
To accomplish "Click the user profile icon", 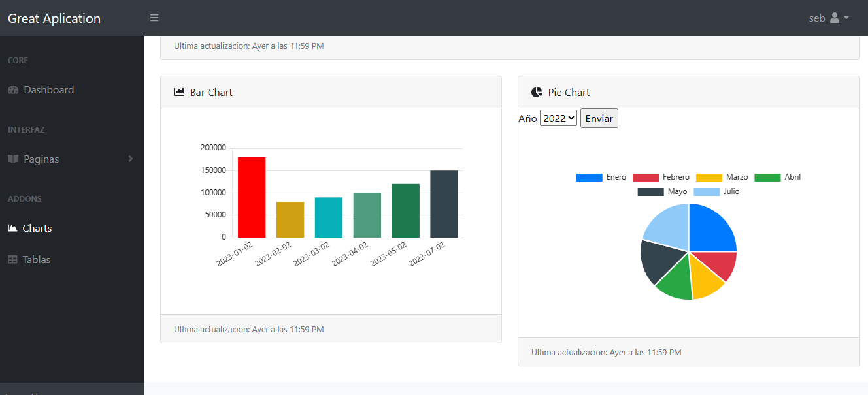I will coord(835,18).
